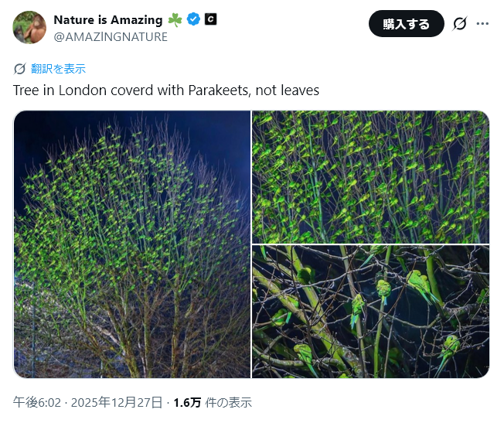Open the top-right parakeet flock photo

click(x=370, y=177)
